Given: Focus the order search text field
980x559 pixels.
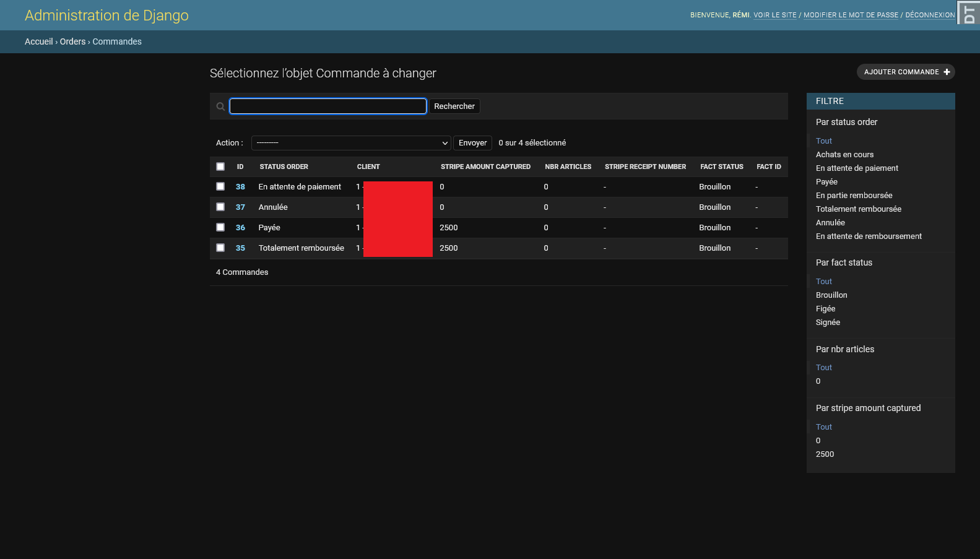Looking at the screenshot, I should (x=327, y=106).
